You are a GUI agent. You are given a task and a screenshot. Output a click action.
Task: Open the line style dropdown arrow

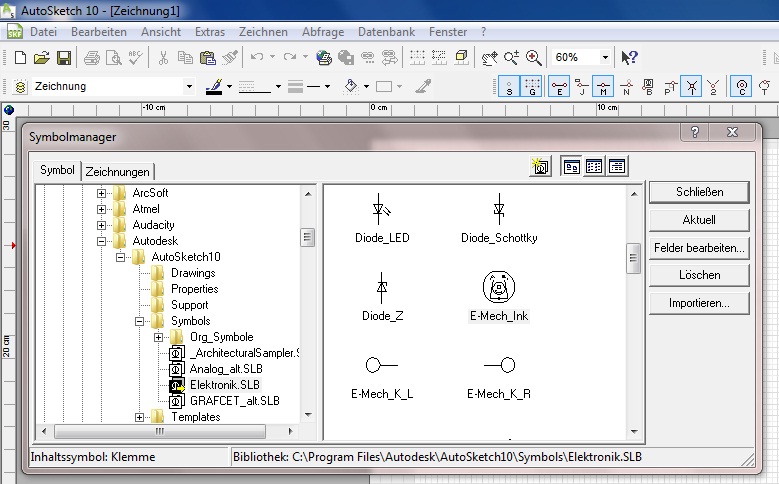[x=278, y=86]
